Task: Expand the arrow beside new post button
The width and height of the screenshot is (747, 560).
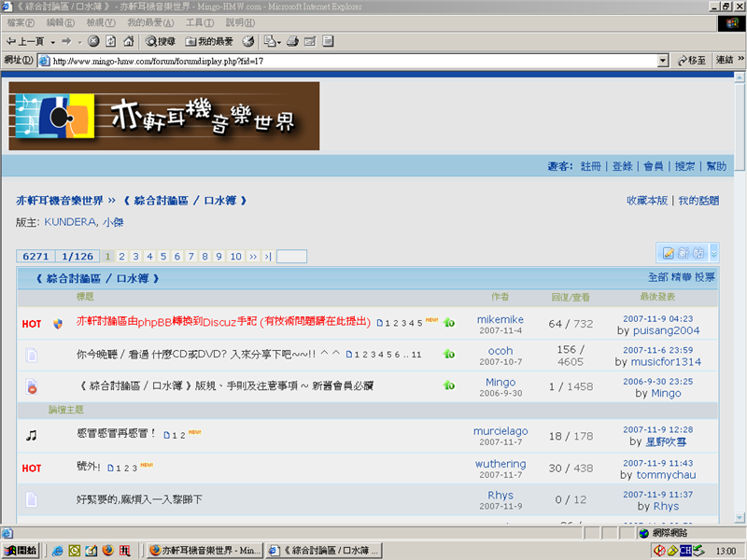Action: pyautogui.click(x=714, y=253)
